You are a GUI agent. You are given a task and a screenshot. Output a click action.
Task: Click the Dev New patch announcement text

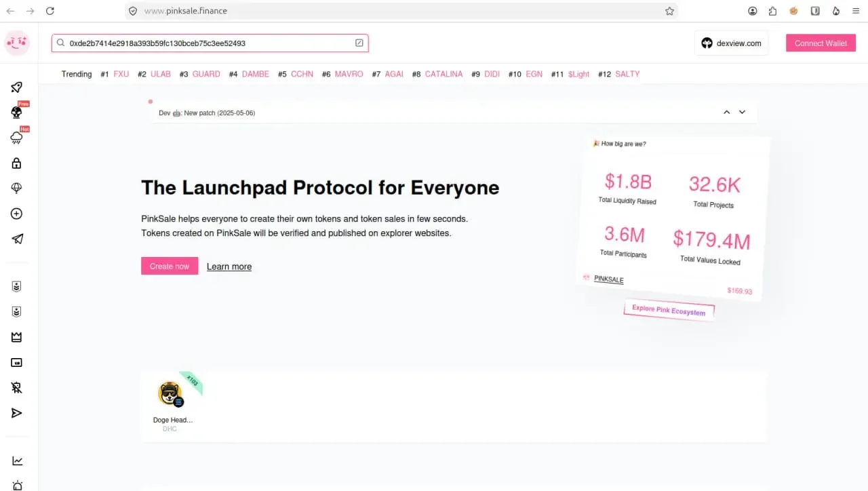click(x=207, y=113)
